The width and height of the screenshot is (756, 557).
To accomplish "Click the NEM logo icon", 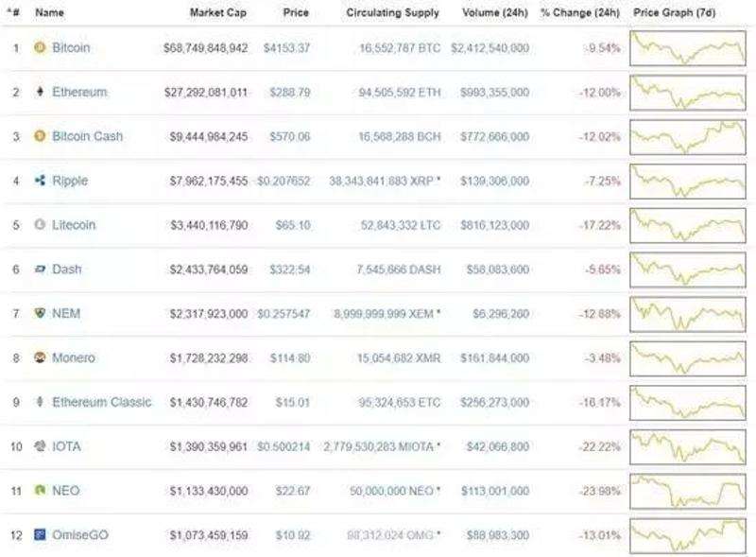I will point(40,313).
